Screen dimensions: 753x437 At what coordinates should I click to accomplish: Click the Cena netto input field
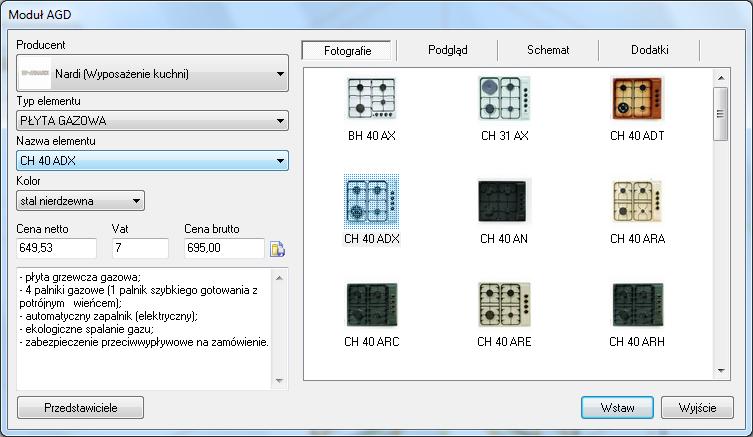click(56, 248)
